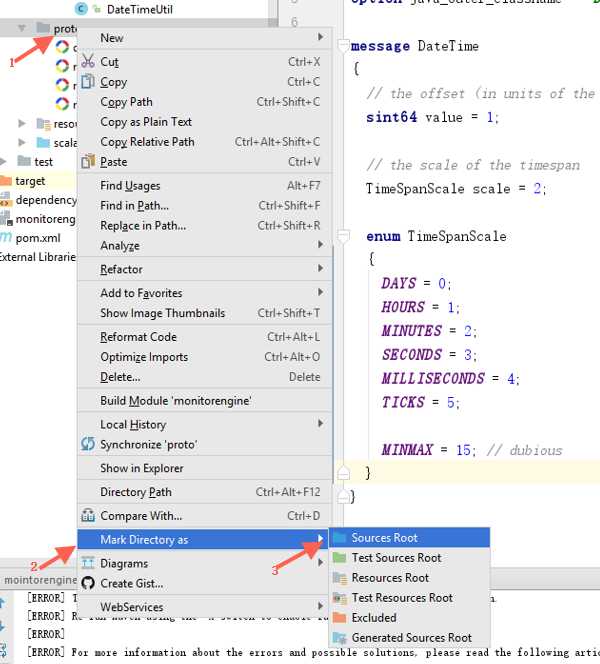Expand the scala folder tree node
Viewport: 600px width, 664px height.
click(x=22, y=142)
